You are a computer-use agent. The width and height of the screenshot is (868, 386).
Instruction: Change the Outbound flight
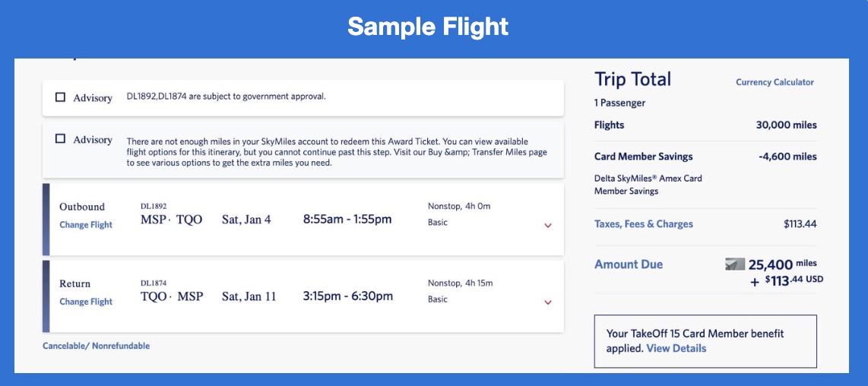86,225
